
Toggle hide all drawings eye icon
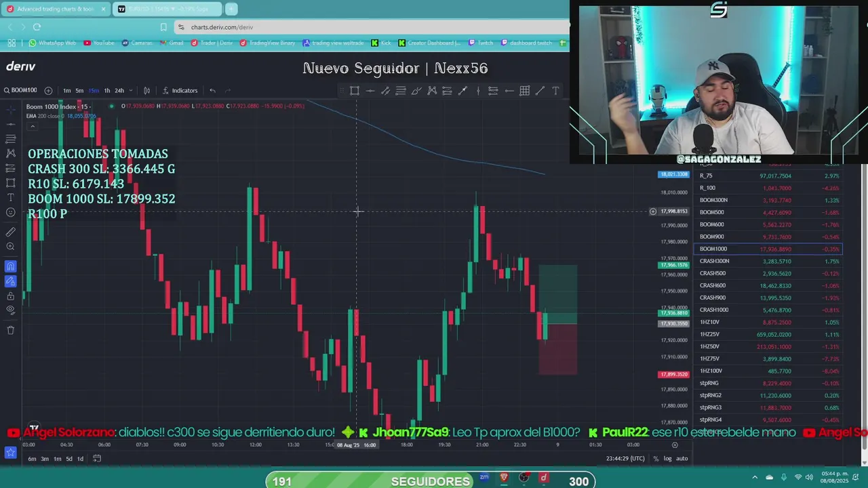pos(10,310)
